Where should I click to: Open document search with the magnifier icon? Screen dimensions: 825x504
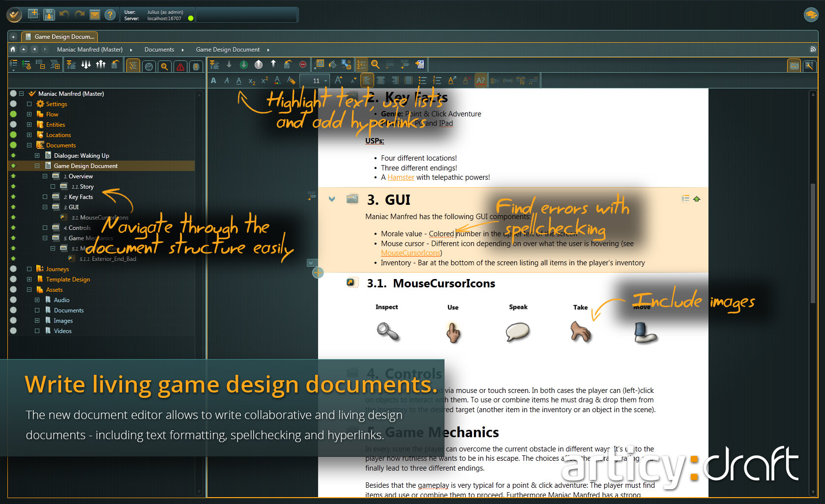375,64
